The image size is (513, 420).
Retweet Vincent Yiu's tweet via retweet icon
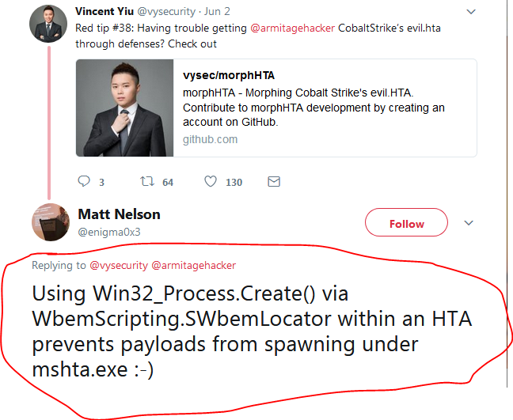pos(147,181)
